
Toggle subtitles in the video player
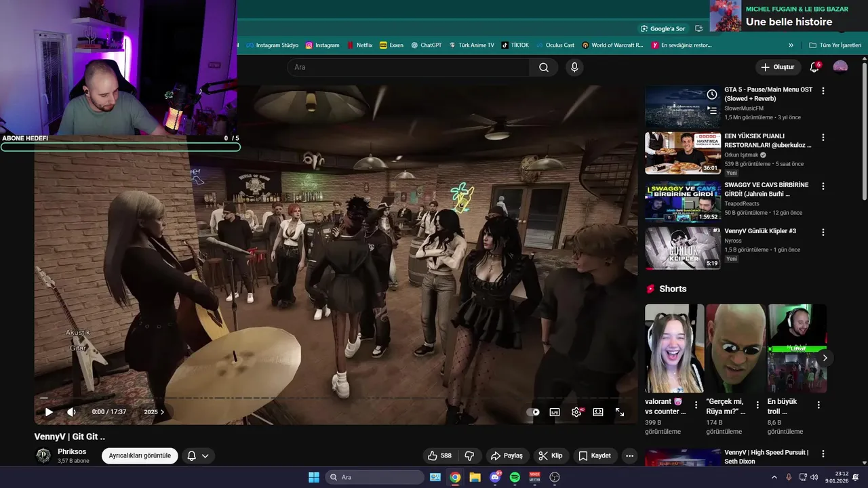[555, 412]
